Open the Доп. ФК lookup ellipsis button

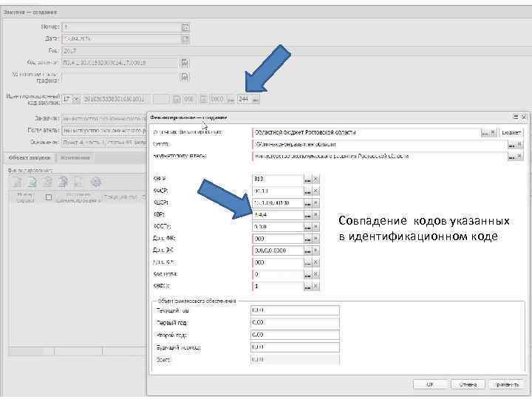307,239
